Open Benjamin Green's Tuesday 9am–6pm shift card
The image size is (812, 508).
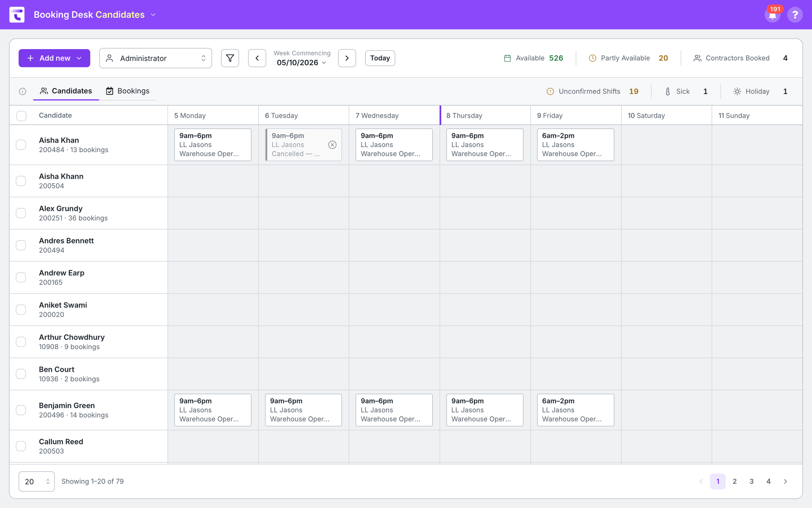pos(303,410)
